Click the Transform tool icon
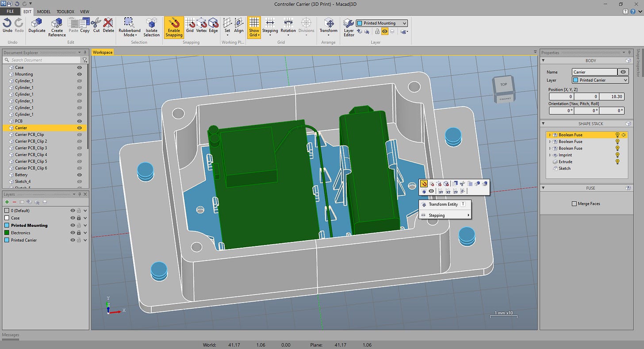644x349 pixels. (x=328, y=23)
